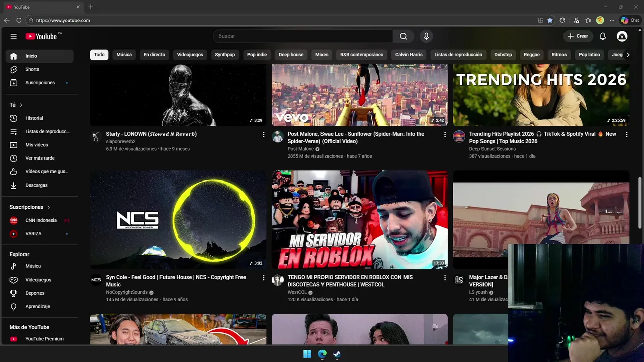Open Listas de reproducción in sidebar

click(39, 131)
